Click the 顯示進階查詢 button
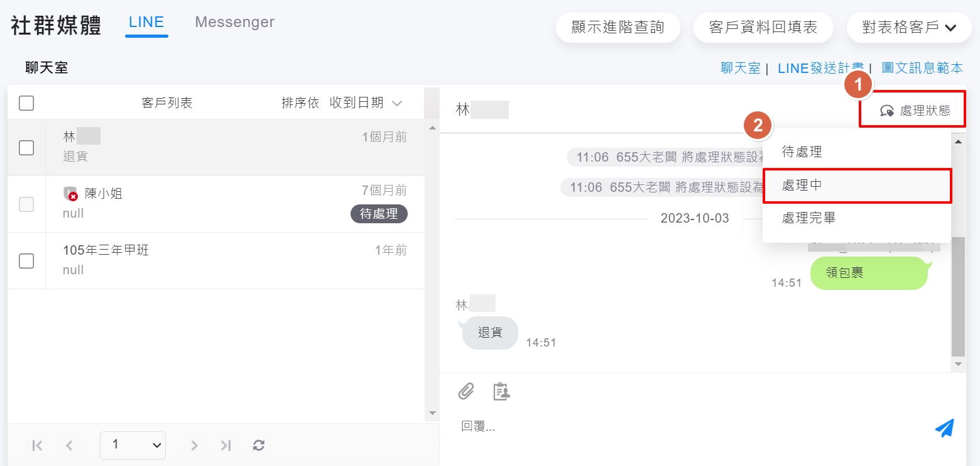The width and height of the screenshot is (980, 466). pos(618,28)
